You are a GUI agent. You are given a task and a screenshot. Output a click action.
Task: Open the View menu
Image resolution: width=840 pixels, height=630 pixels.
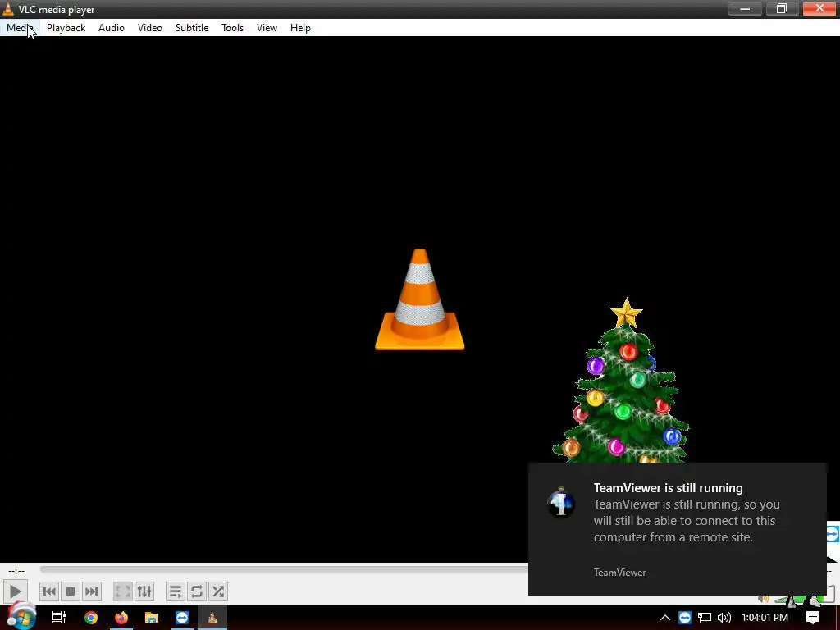tap(267, 28)
